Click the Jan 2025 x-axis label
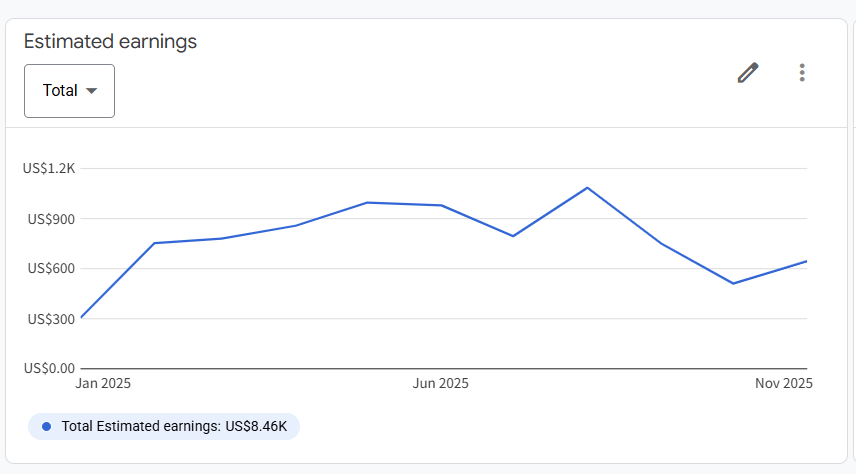 tap(103, 384)
